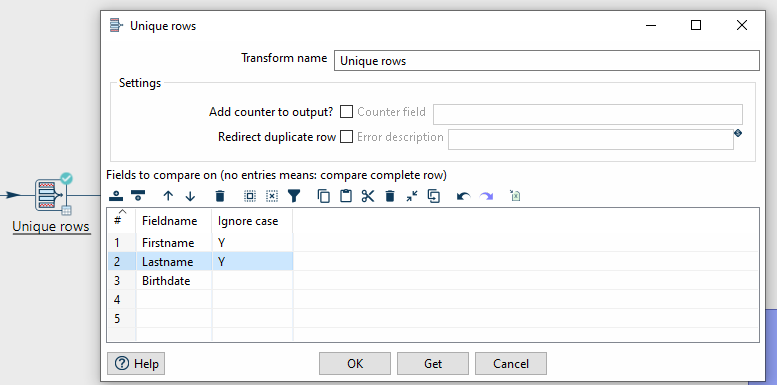Screen dimensions: 777x385
Task: Move the selected row down
Action: [190, 196]
